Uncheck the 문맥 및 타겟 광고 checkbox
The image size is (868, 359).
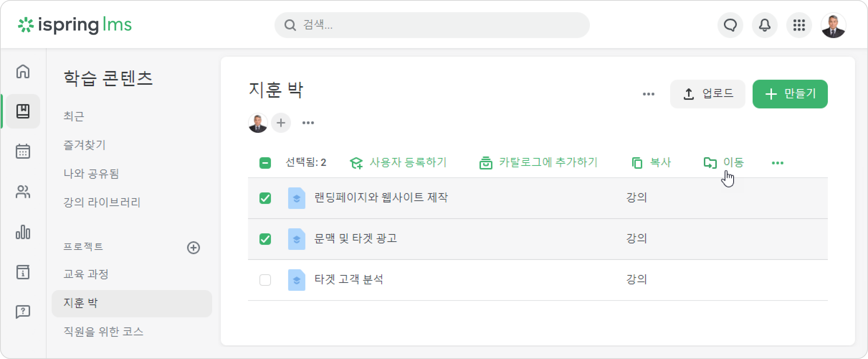(265, 239)
